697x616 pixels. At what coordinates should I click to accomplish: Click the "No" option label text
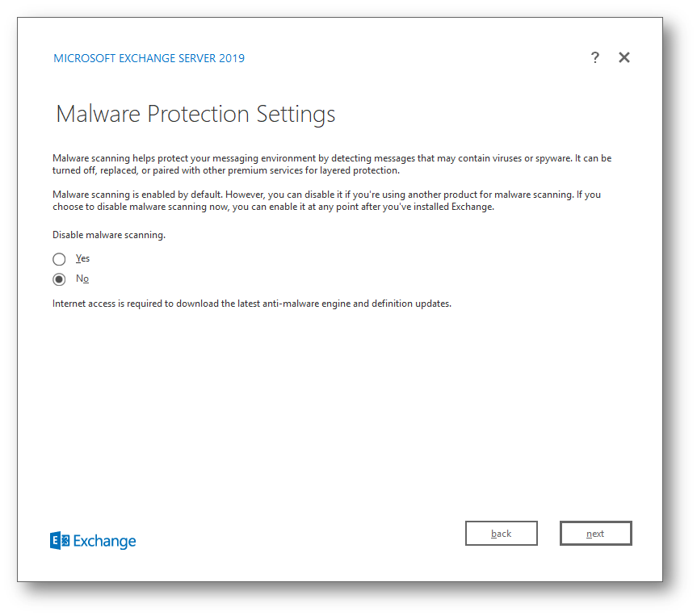click(x=82, y=279)
